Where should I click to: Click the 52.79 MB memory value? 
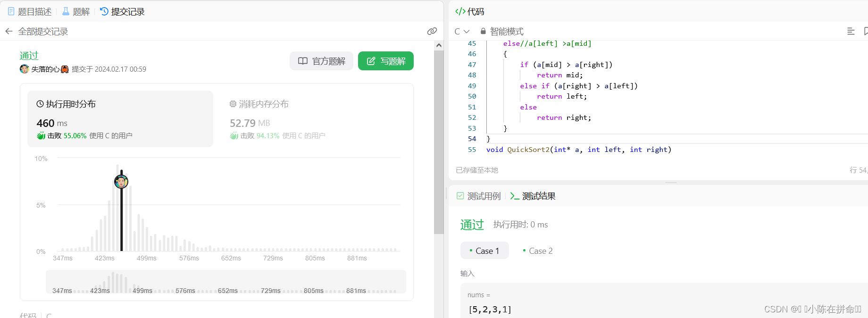tap(250, 123)
